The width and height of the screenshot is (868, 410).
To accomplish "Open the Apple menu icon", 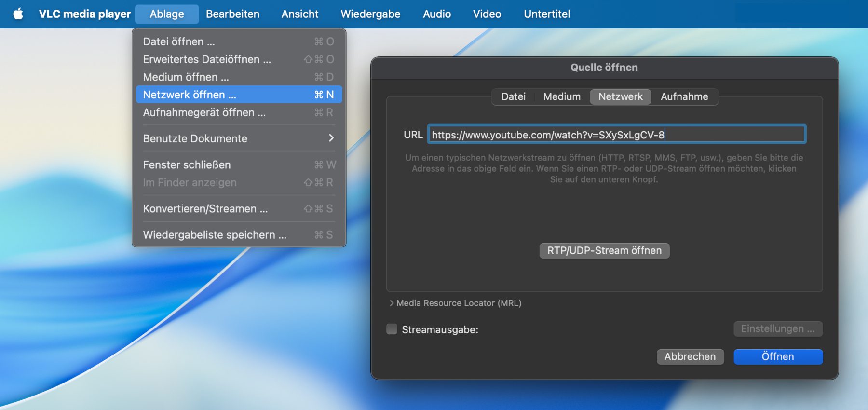I will (x=18, y=14).
